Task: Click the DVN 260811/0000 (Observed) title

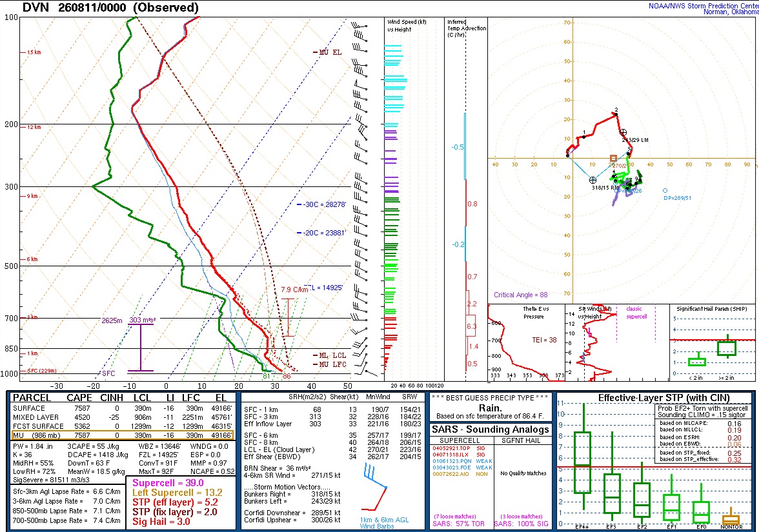Action: point(110,8)
